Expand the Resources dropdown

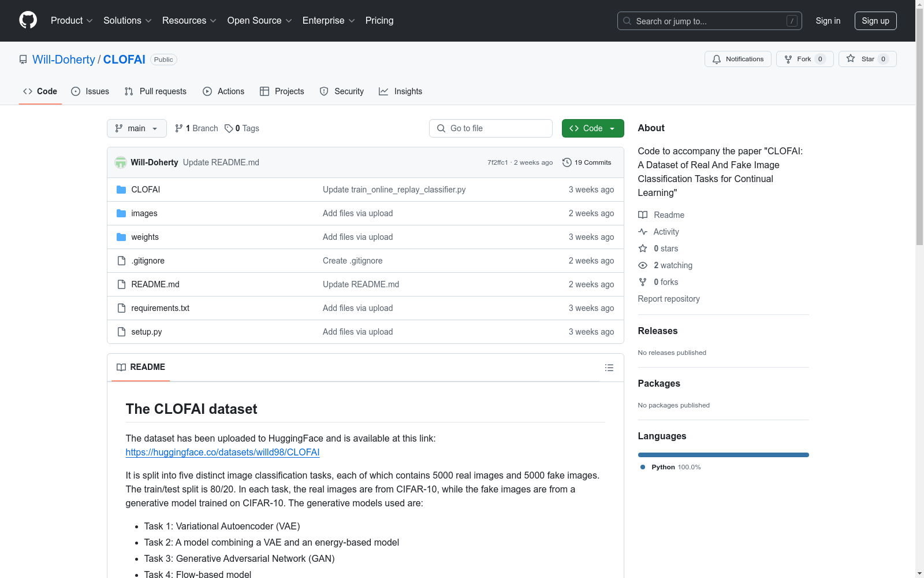pyautogui.click(x=189, y=21)
